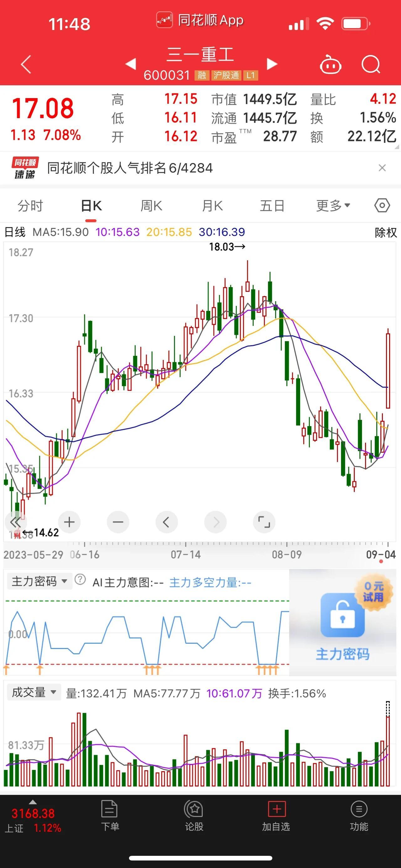Expand the 上证 index bar arrow
Viewport: 401px width, 868px height.
tap(33, 802)
